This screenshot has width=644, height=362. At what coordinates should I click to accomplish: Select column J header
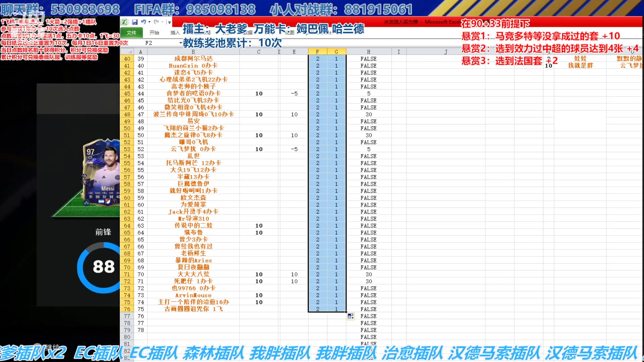click(446, 52)
